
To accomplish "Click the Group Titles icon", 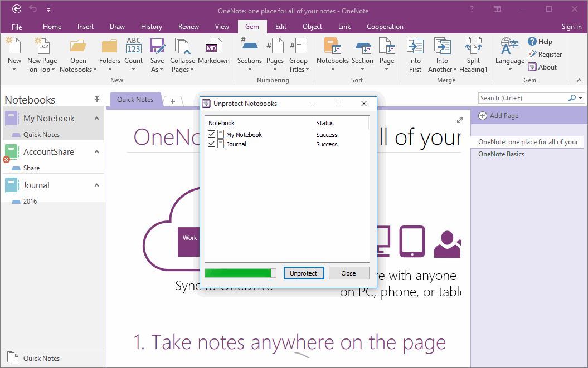I will [298, 46].
